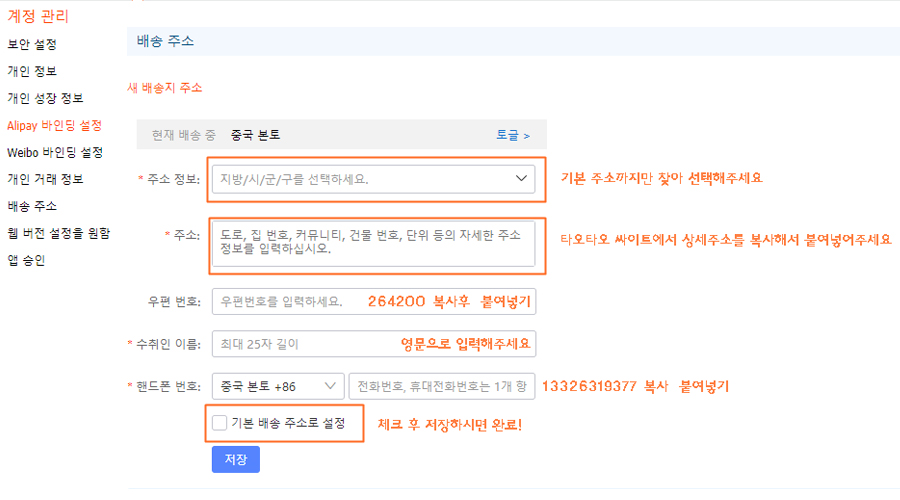Open 웹 버전 설정을 원함
The width and height of the screenshot is (900, 500).
point(59,233)
